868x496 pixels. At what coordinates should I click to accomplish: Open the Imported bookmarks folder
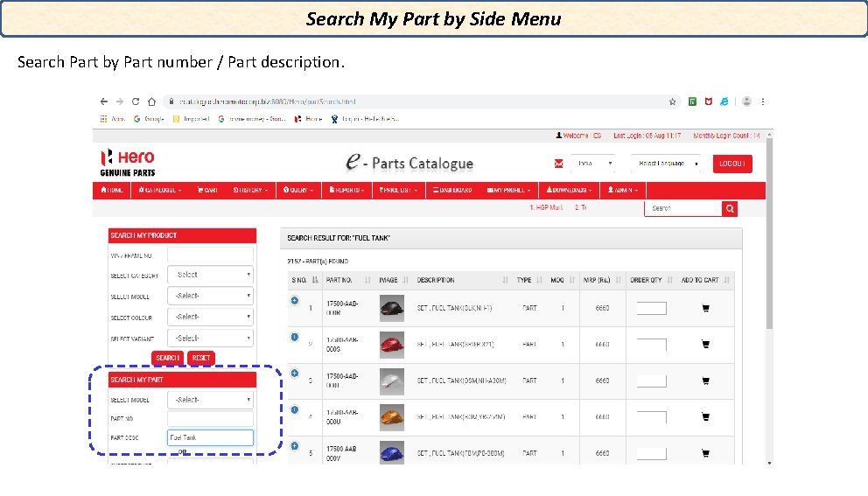click(x=191, y=118)
